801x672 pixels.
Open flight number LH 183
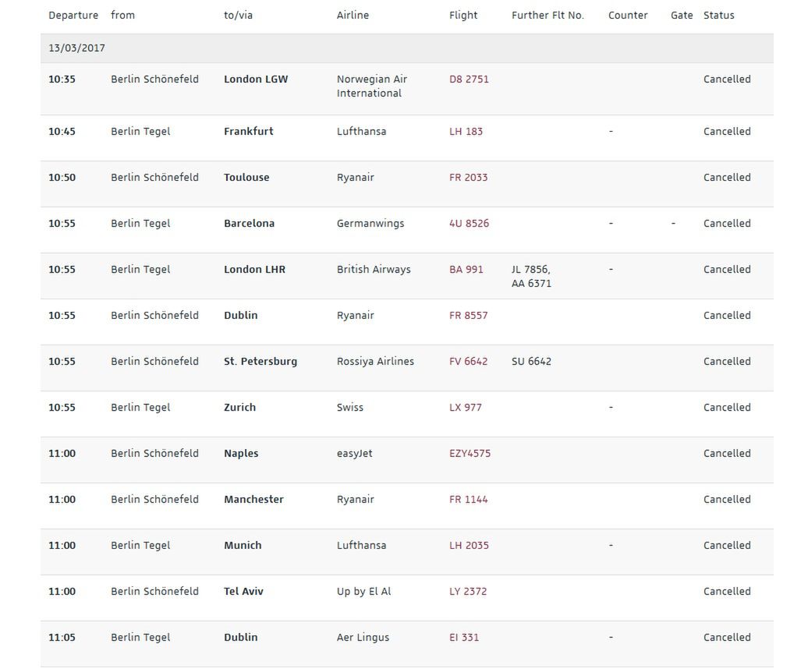[466, 131]
